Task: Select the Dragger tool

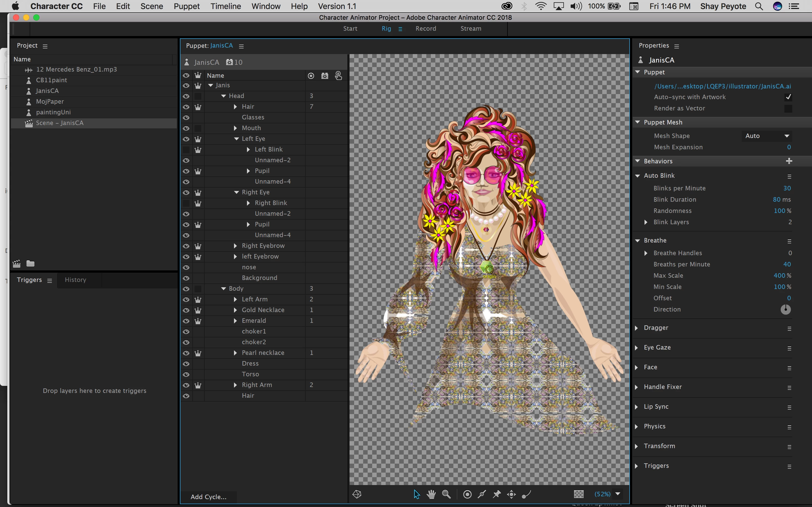Action: point(511,494)
